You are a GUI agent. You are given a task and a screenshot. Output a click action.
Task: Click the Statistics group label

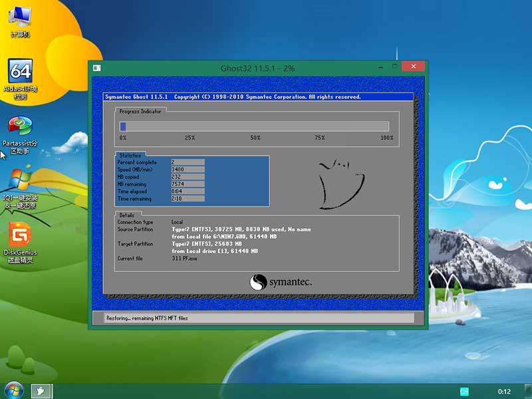pos(130,156)
